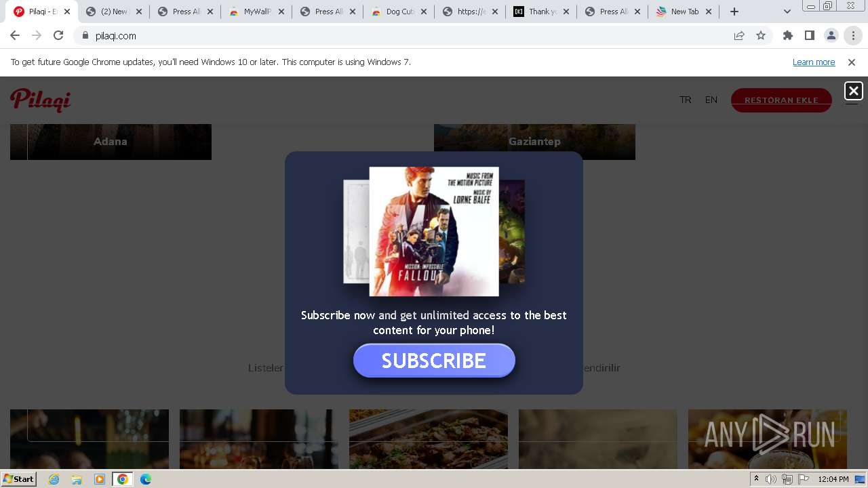Open the Extensions puzzle icon

click(788, 36)
